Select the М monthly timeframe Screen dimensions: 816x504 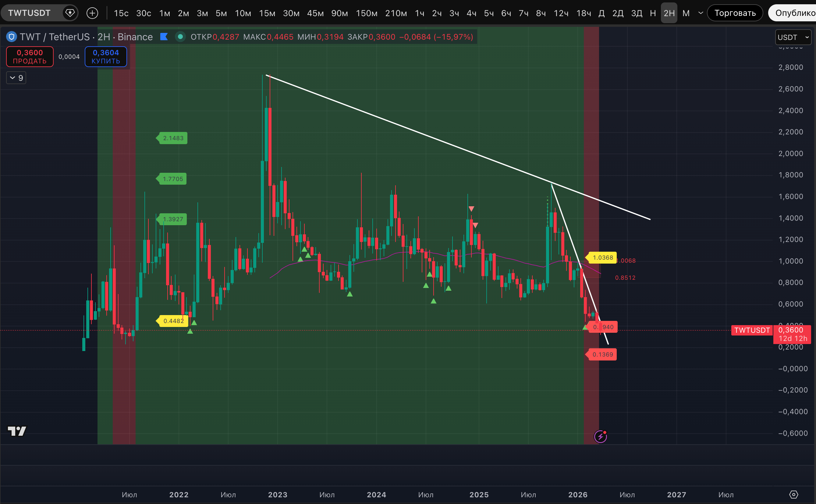pos(686,13)
